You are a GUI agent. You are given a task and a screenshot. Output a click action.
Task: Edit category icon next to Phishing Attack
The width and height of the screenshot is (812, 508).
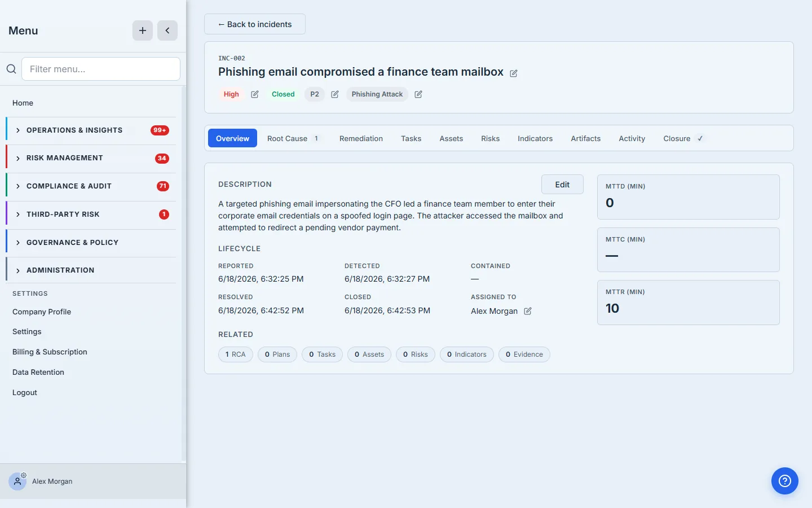click(x=418, y=94)
